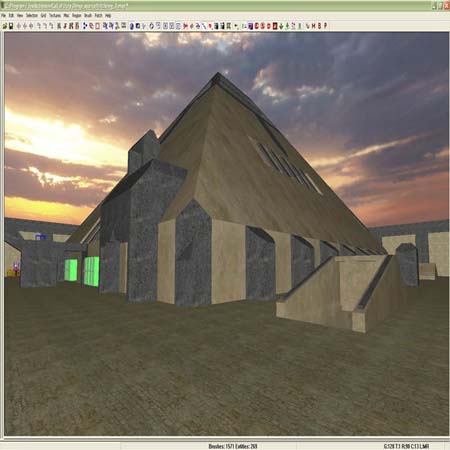The image size is (450, 450).
Task: Click the Brushes and Entities count in the status bar
Action: tap(233, 446)
